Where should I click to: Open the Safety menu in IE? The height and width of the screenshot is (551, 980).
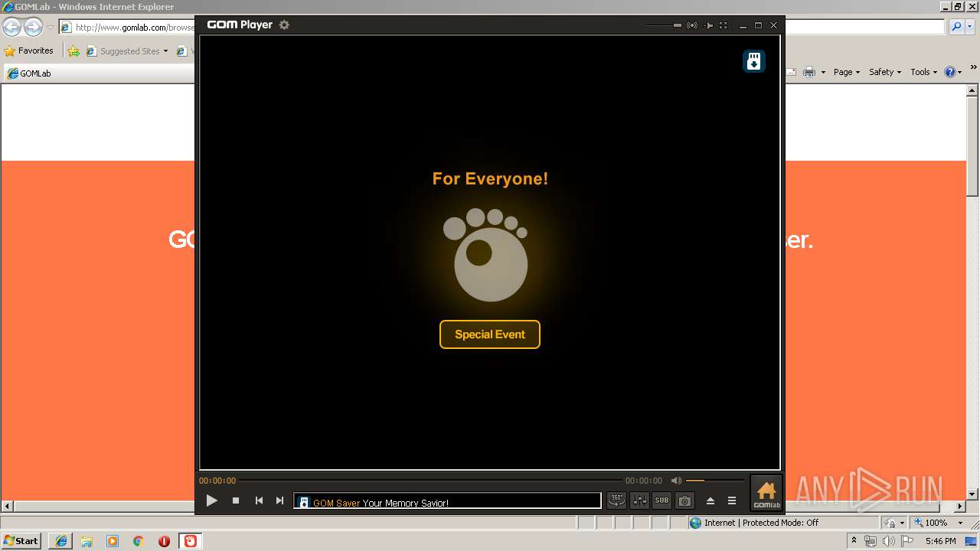point(885,72)
